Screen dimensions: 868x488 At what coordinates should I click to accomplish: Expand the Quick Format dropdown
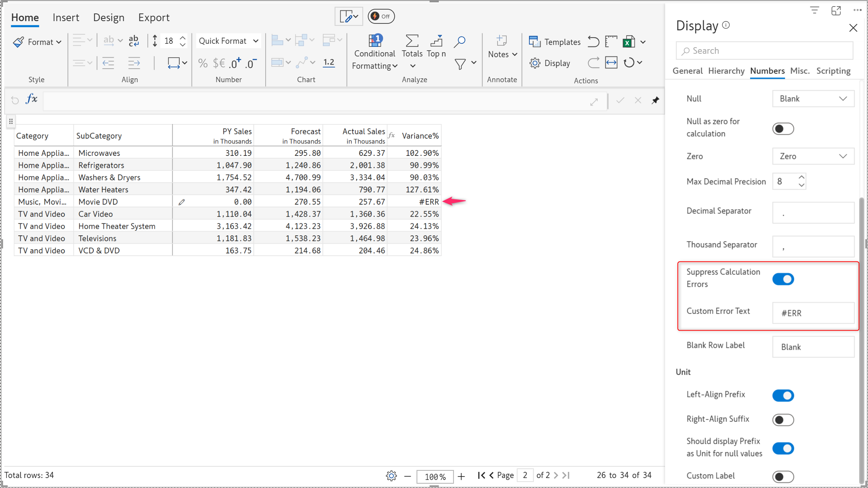pyautogui.click(x=228, y=41)
